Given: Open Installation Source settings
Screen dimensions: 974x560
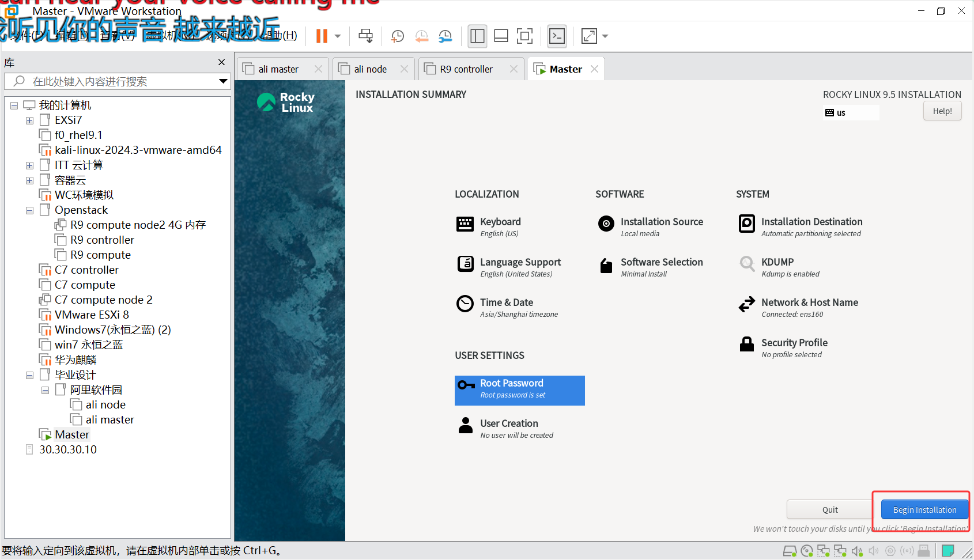Looking at the screenshot, I should (650, 227).
